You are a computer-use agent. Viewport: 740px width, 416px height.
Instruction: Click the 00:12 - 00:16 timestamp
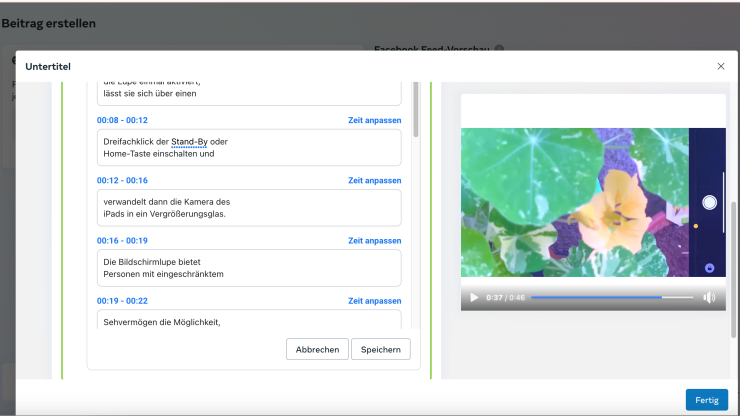tap(122, 180)
